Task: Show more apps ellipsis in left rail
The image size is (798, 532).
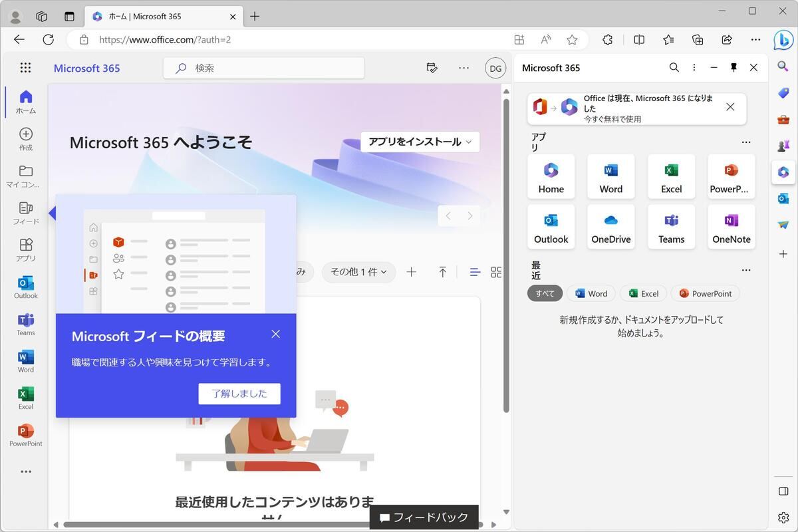Action: pyautogui.click(x=26, y=471)
